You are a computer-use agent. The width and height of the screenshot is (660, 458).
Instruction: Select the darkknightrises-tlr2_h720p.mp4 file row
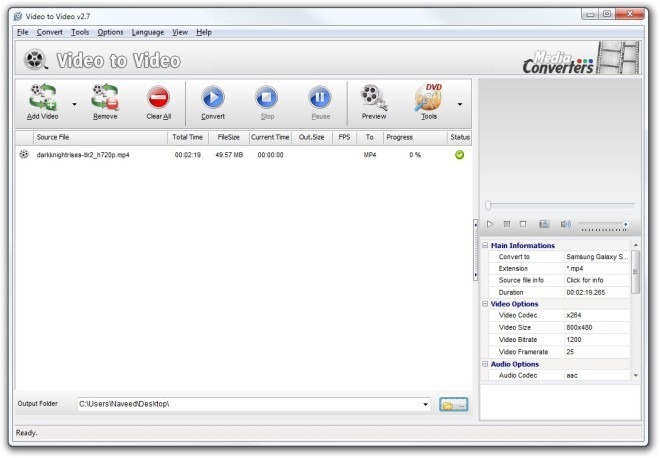(243, 155)
